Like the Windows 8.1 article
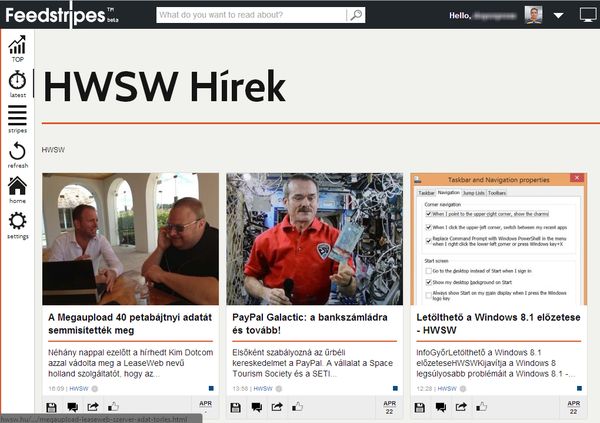600x423 pixels. 481,407
